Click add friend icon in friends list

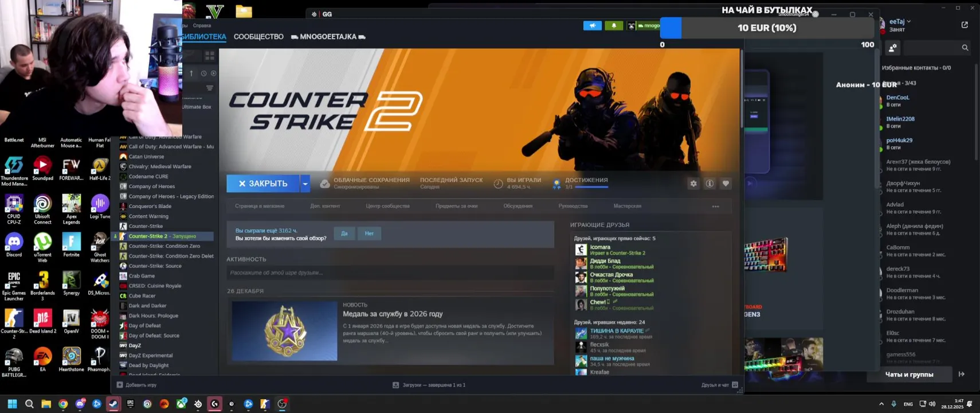click(x=893, y=48)
